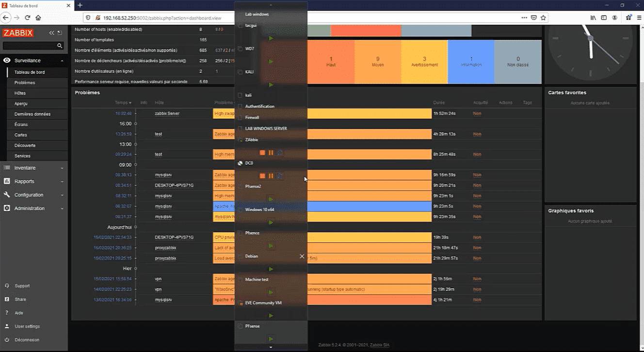Open the Firefox library icon
This screenshot has height=352, width=644.
[593, 17]
